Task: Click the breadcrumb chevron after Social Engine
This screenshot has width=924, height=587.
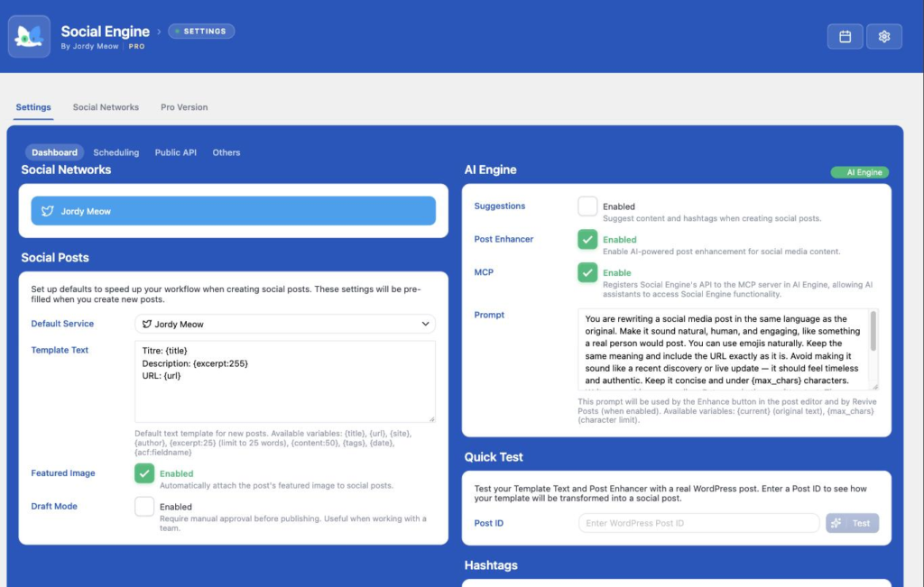Action: (x=159, y=32)
